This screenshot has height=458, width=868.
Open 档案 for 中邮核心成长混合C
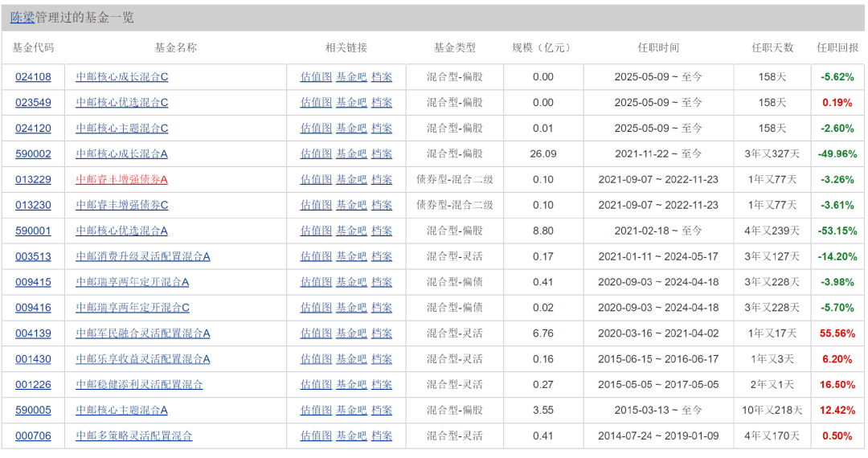pos(382,77)
